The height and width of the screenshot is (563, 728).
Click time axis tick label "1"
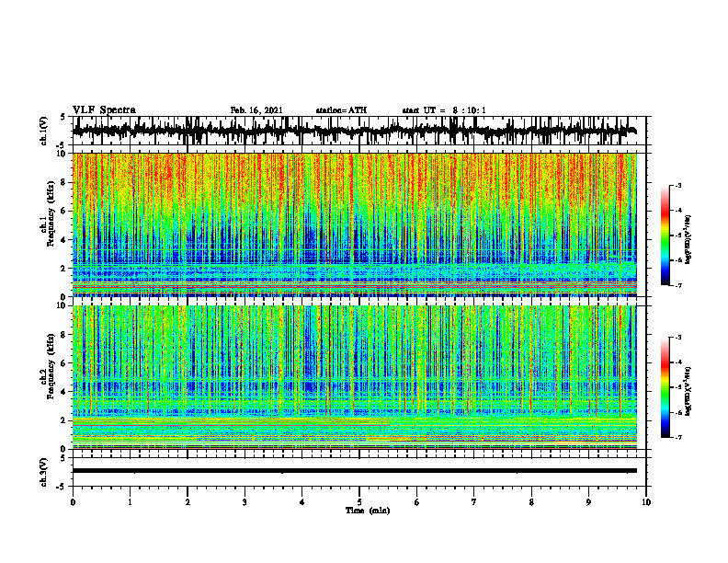130,502
